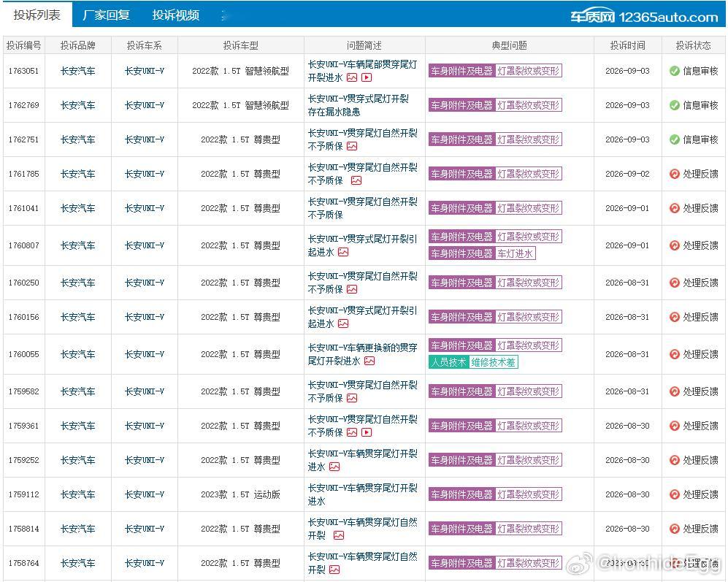Open image icon in complaint 1760055 description
Viewport: 728px width, 582px height.
tap(369, 361)
